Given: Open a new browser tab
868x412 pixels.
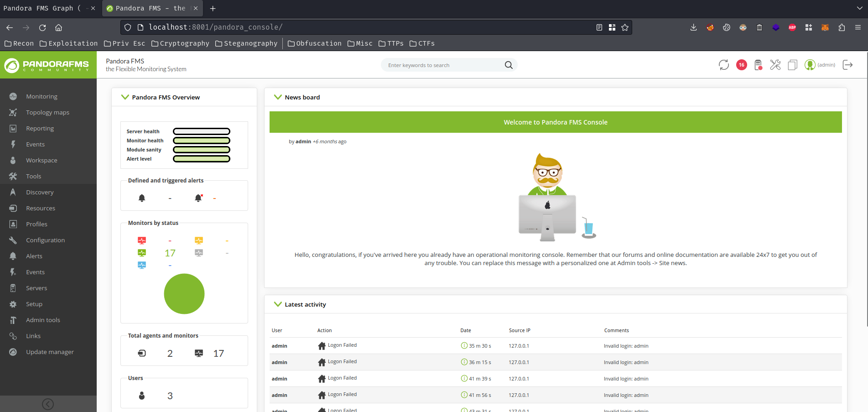Looking at the screenshot, I should (x=213, y=8).
